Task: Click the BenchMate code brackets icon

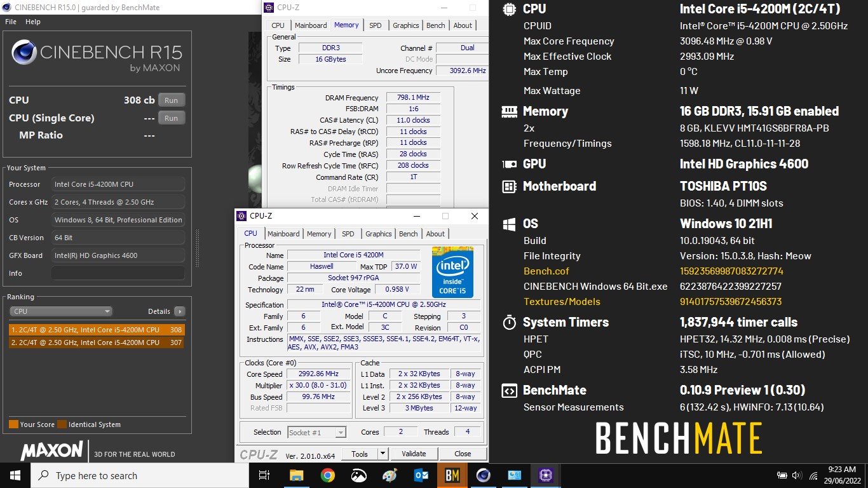Action: pyautogui.click(x=509, y=390)
